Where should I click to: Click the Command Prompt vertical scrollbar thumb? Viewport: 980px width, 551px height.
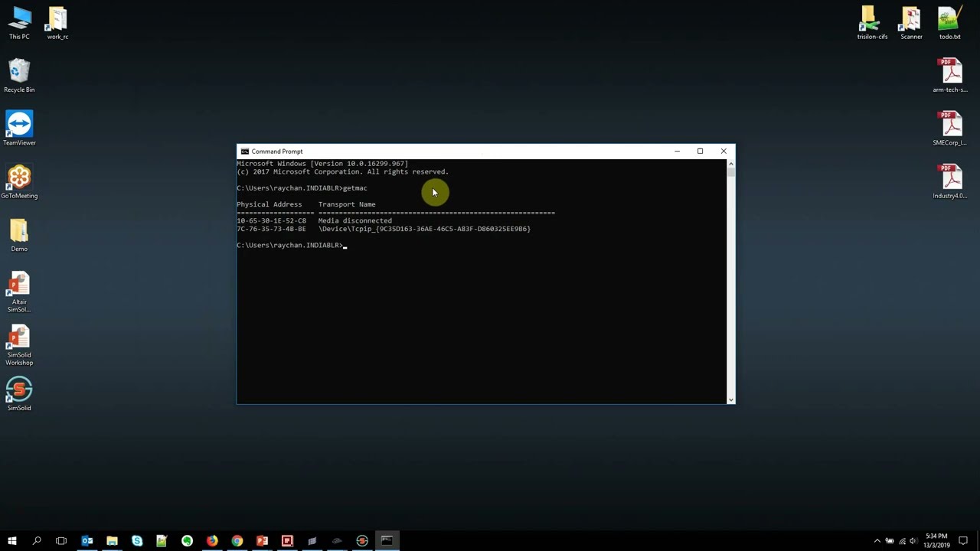coord(730,172)
